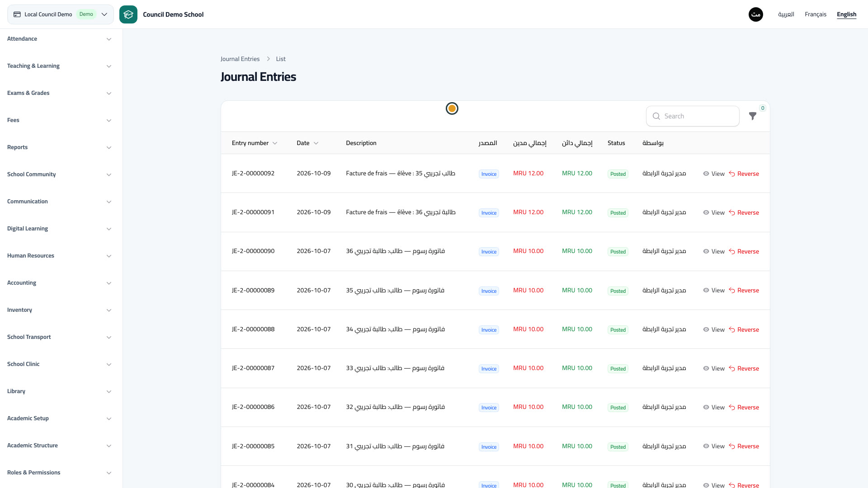This screenshot has height=488, width=868.
Task: Click reverse arrow icon for JE-2-00000087
Action: pos(732,368)
